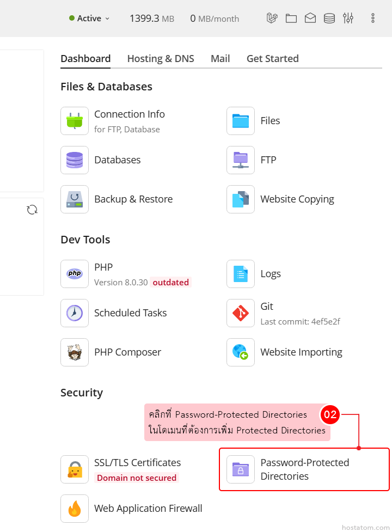Open the FTP folder icon
Viewport: 392px width, 532px height.
(x=241, y=160)
